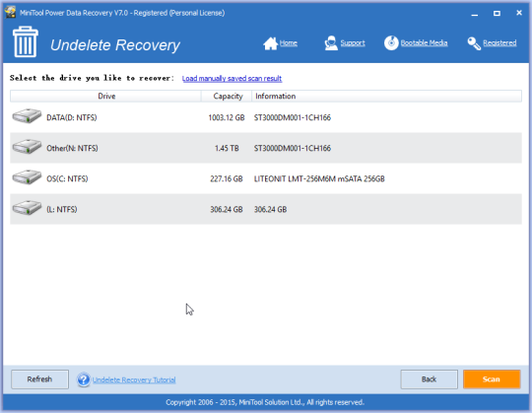Click 306.24 GB in the Information column

pyautogui.click(x=270, y=209)
